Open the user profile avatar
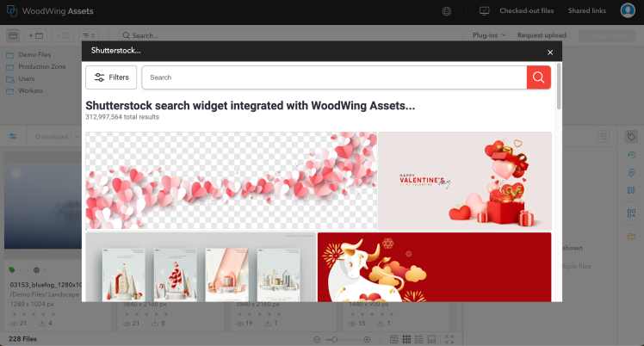 point(628,10)
